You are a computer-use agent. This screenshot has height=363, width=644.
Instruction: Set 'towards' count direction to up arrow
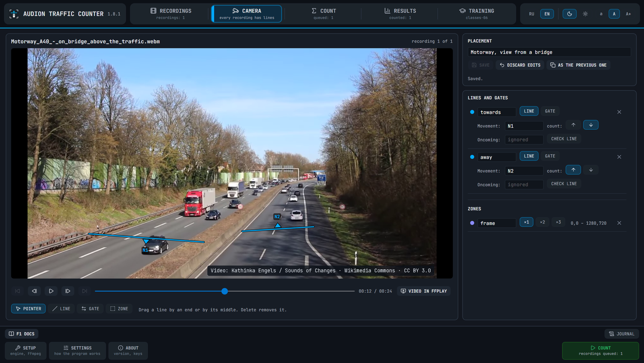(573, 125)
